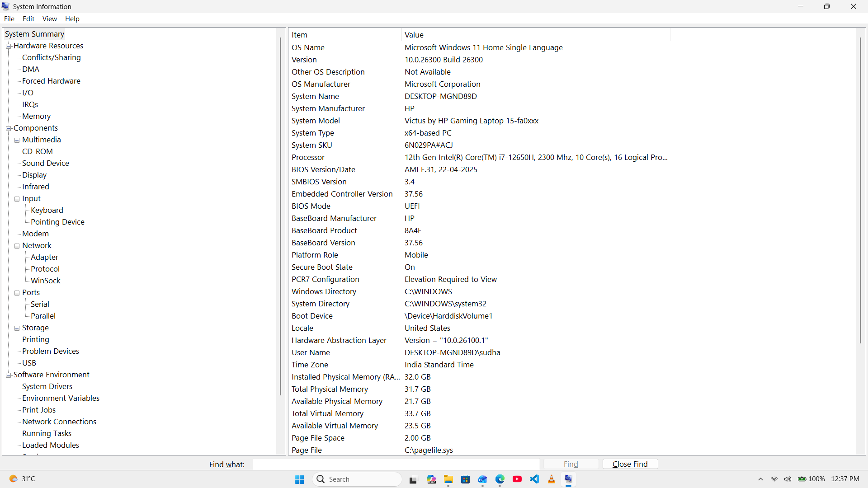The height and width of the screenshot is (488, 868).
Task: Open the Microsoft Store taskbar icon
Action: point(465,479)
